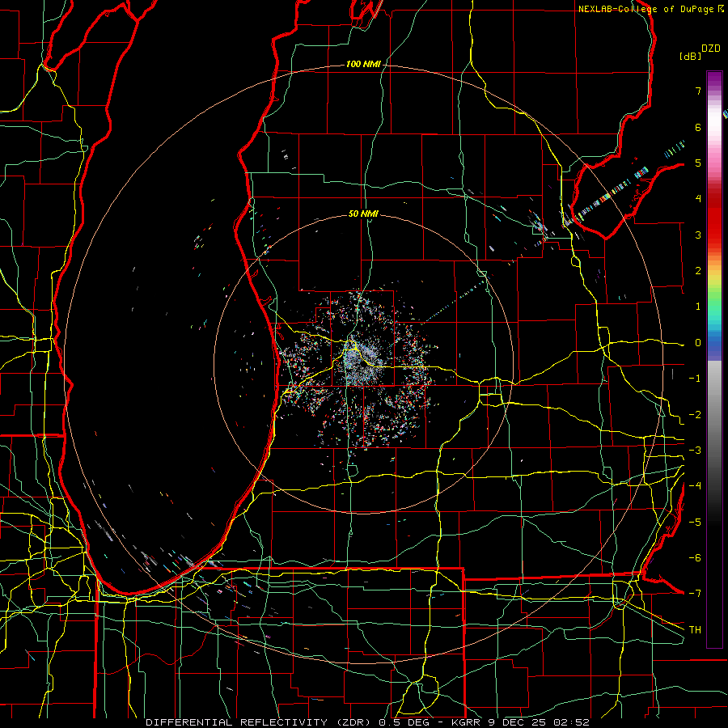The height and width of the screenshot is (728, 728).
Task: Click the TH label below the scale
Action: [695, 630]
